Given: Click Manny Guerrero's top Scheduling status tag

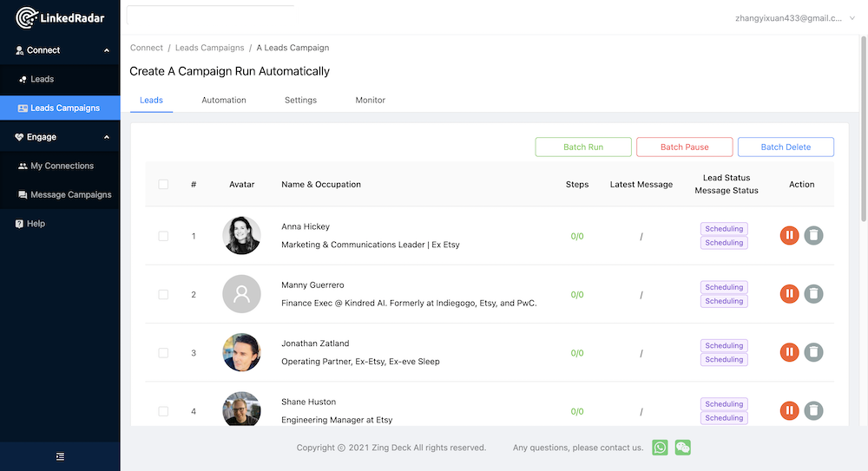Looking at the screenshot, I should (x=724, y=287).
